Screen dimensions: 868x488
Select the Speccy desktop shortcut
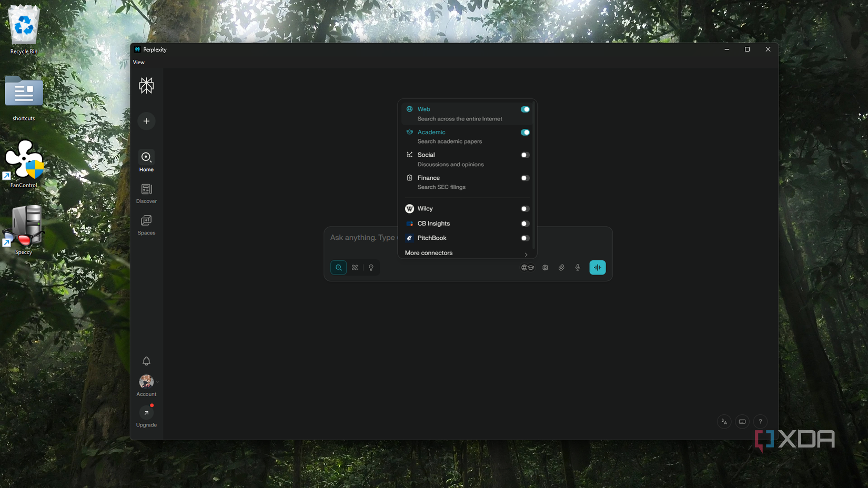[x=24, y=230]
